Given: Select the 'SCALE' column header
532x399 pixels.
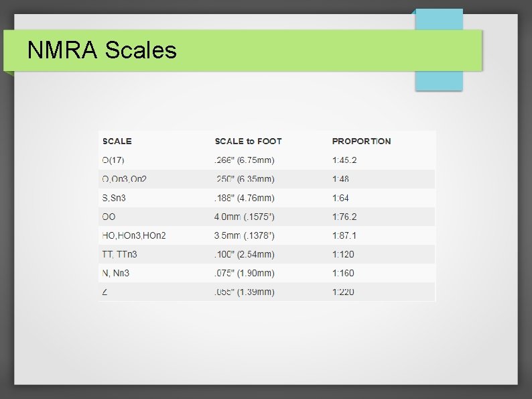Looking at the screenshot, I should pos(117,141).
